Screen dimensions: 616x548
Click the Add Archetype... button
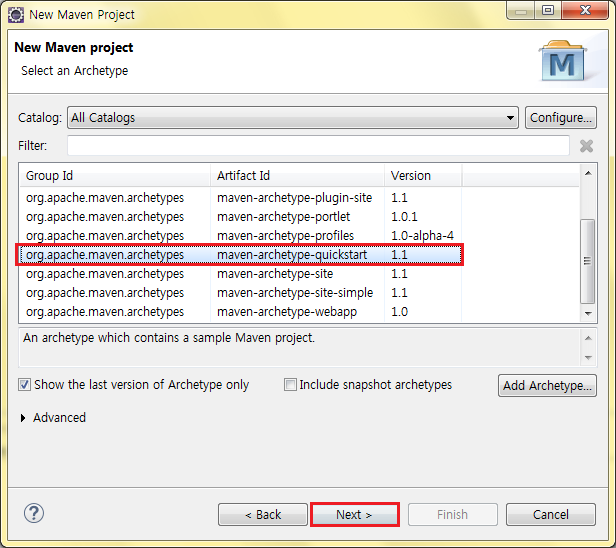[x=547, y=385]
